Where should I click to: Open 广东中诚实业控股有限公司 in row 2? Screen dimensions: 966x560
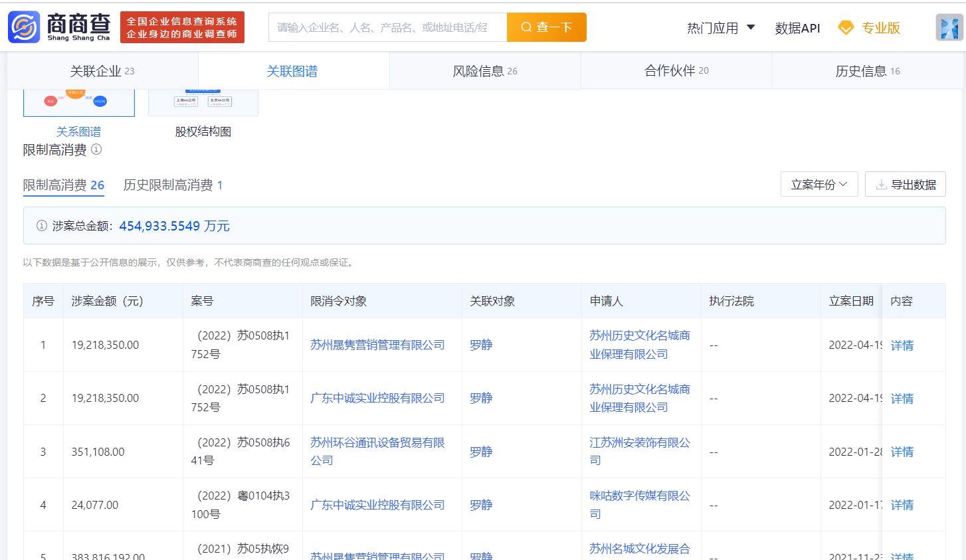click(377, 398)
